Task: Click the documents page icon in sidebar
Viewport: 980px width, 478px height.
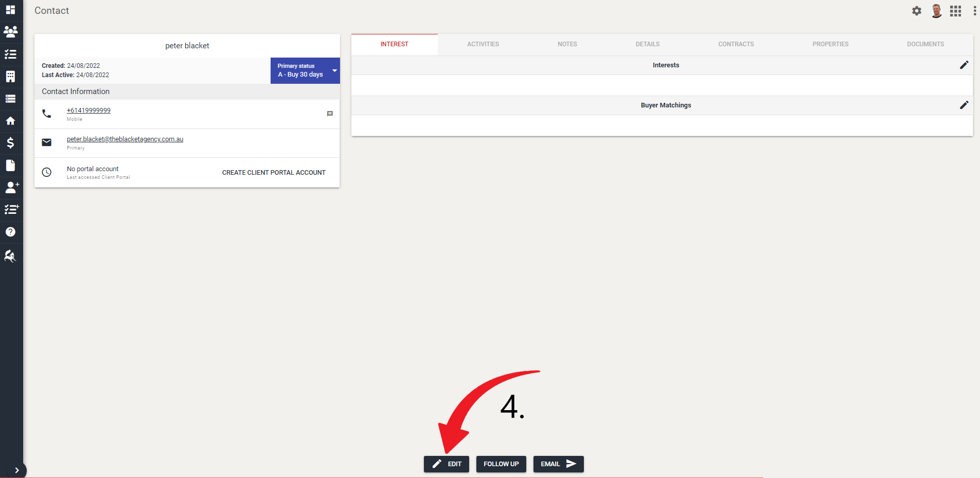Action: pos(10,165)
